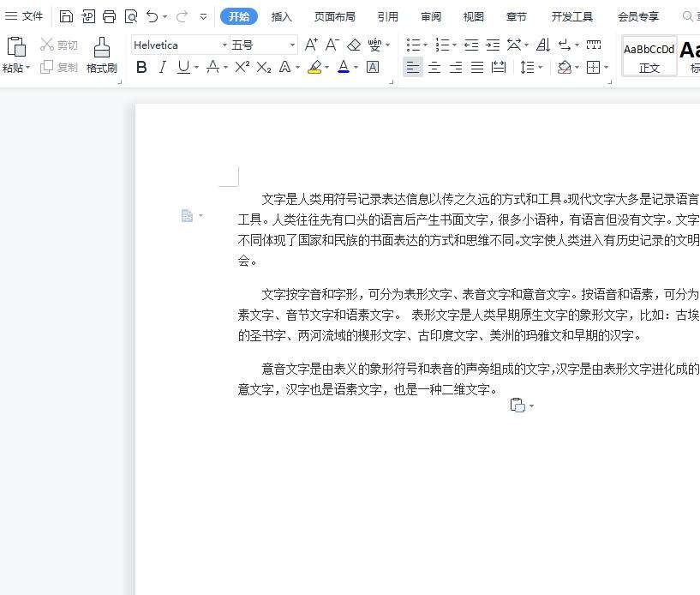Click the Distributed alignment icon

click(x=499, y=68)
